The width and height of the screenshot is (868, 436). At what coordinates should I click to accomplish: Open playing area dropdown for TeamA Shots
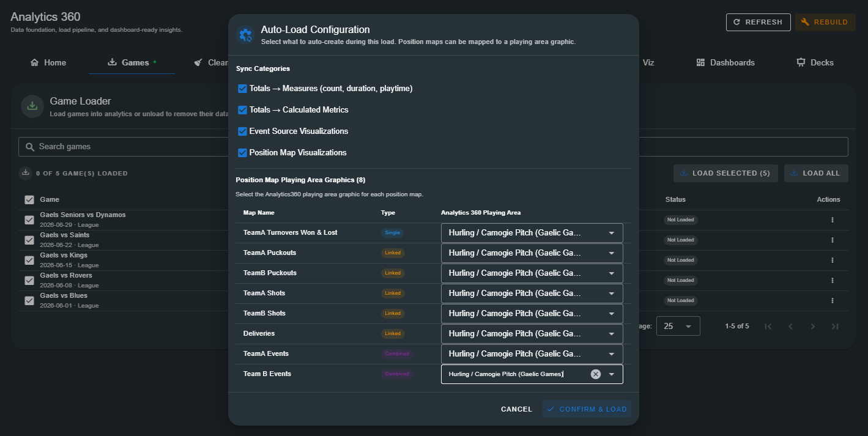pyautogui.click(x=532, y=294)
